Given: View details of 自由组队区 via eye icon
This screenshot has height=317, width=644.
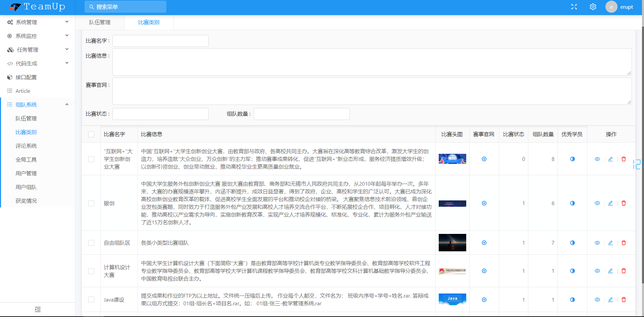Looking at the screenshot, I should [597, 243].
